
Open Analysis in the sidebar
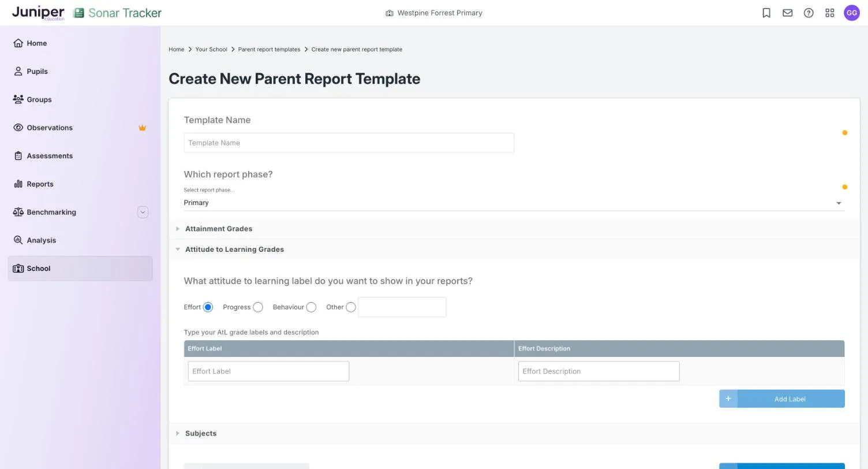pyautogui.click(x=80, y=240)
